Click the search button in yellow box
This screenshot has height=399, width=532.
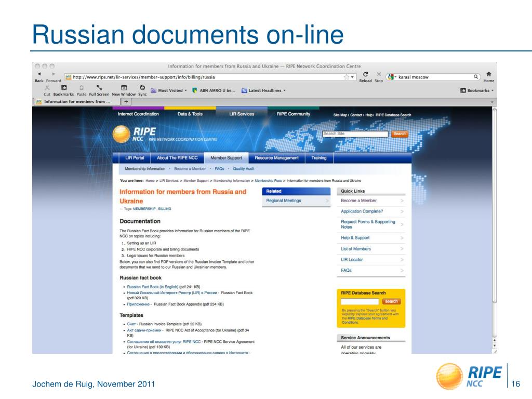(391, 302)
